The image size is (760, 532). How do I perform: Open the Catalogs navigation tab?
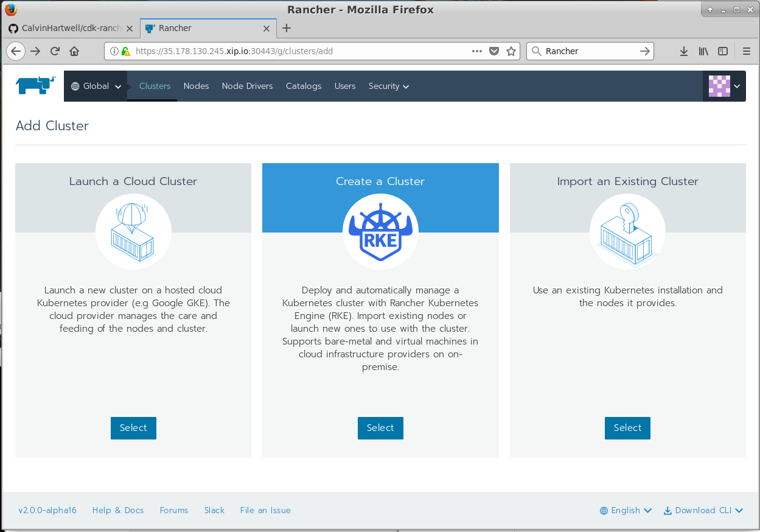pyautogui.click(x=304, y=86)
